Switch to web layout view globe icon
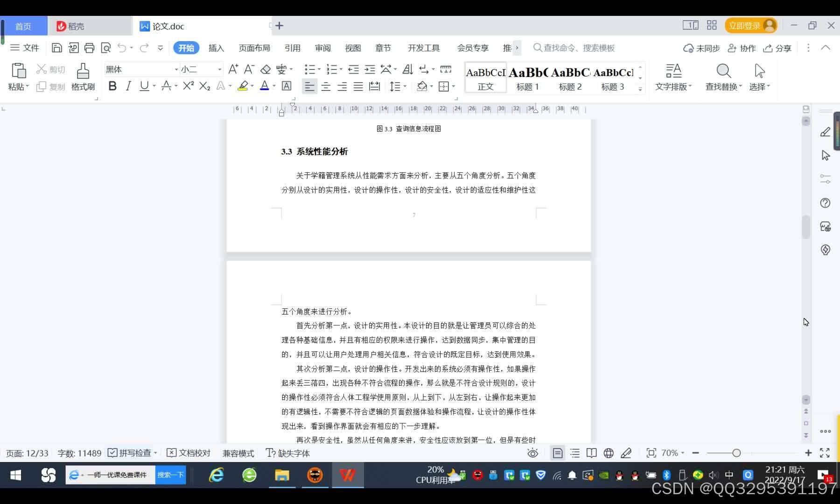 pos(609,453)
